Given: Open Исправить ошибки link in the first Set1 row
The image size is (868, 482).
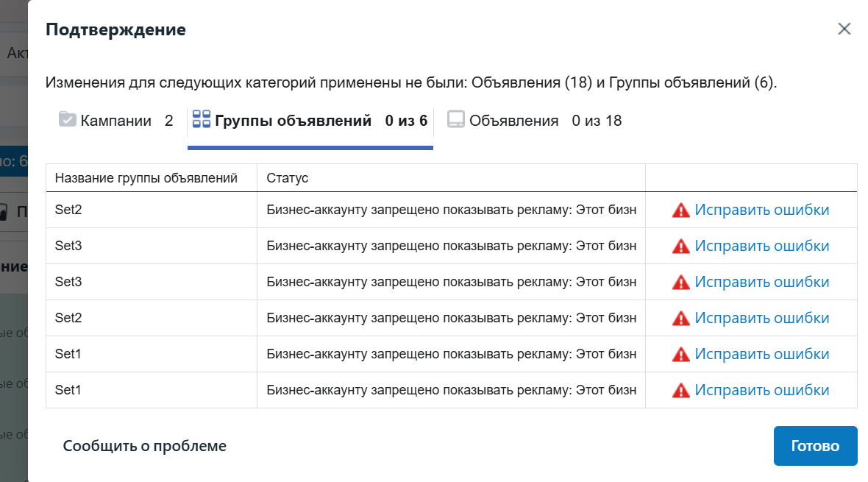Looking at the screenshot, I should click(761, 355).
